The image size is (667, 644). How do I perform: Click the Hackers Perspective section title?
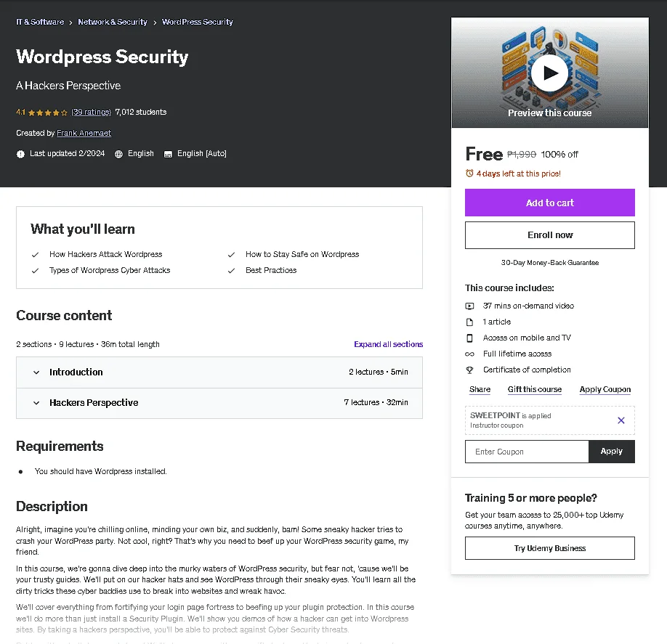pyautogui.click(x=94, y=402)
